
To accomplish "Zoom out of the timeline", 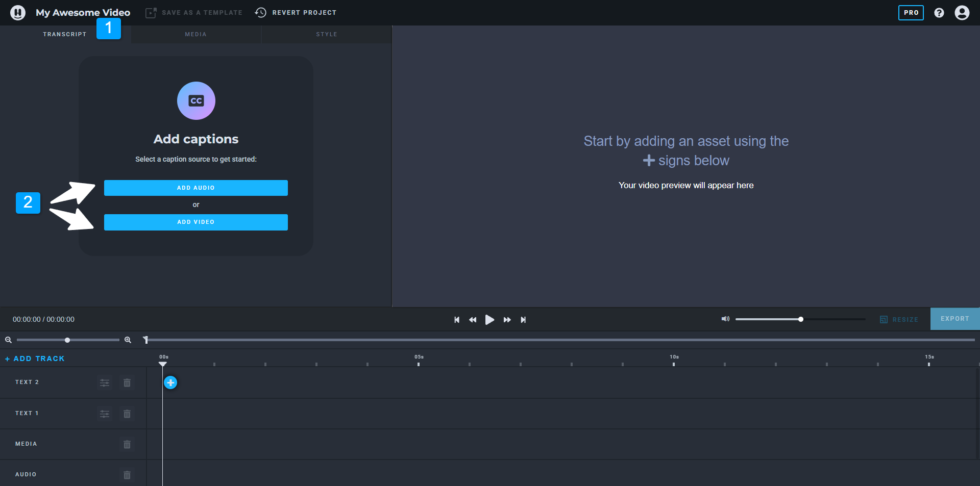I will click(8, 340).
